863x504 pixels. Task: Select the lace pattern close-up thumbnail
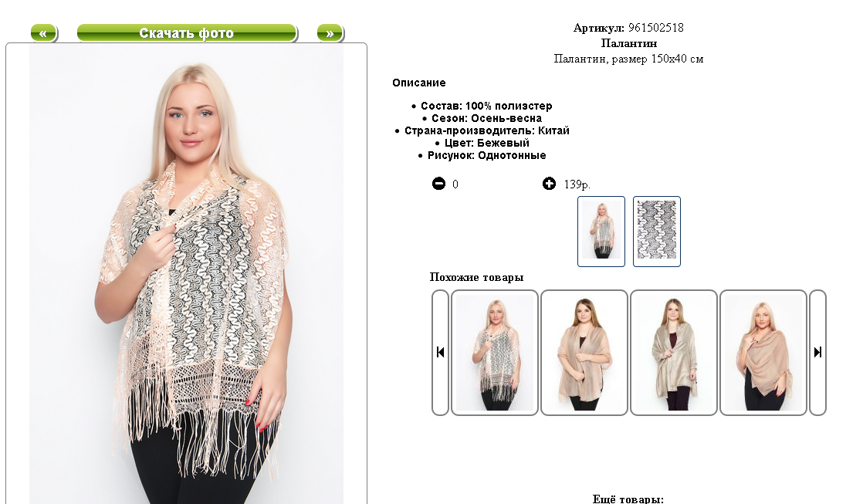pos(657,232)
